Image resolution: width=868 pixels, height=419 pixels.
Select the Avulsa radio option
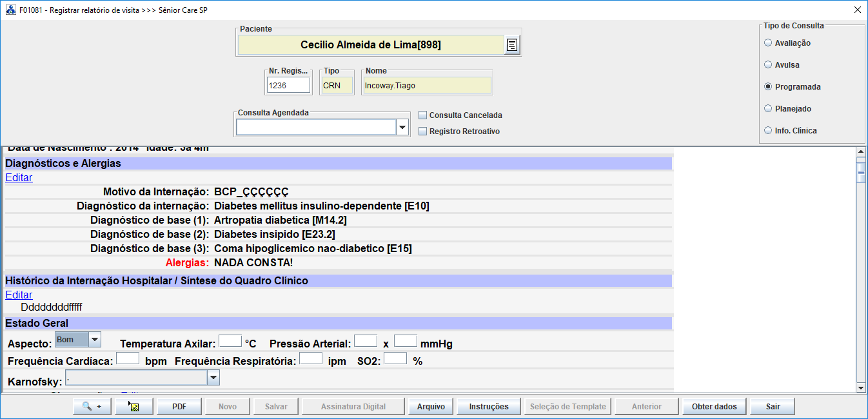(767, 65)
